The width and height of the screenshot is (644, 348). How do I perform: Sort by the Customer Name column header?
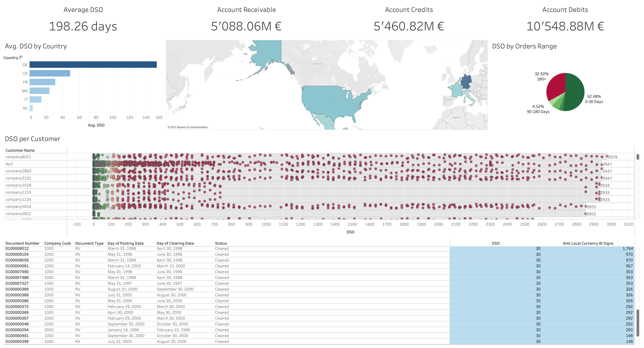click(20, 150)
